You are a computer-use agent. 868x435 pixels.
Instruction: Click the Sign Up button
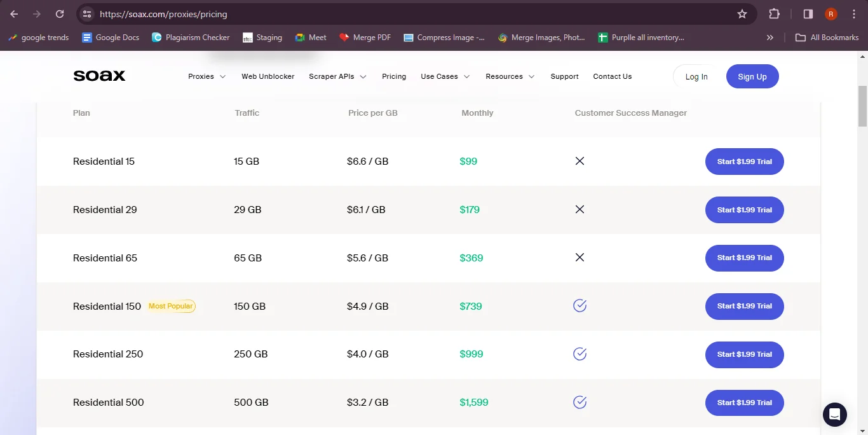pos(752,76)
